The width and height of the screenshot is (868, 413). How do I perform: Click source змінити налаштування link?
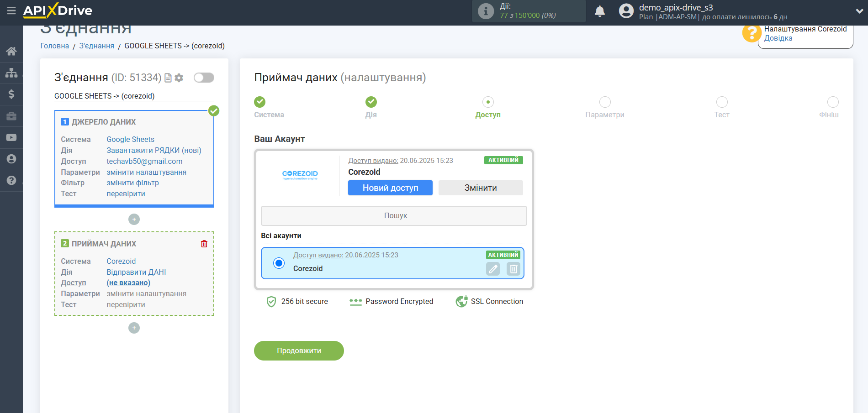[x=147, y=173]
